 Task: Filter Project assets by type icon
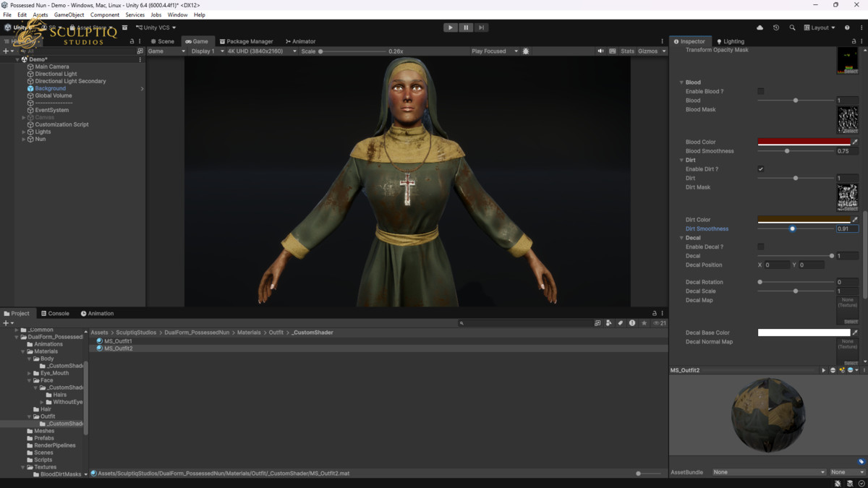(x=609, y=323)
